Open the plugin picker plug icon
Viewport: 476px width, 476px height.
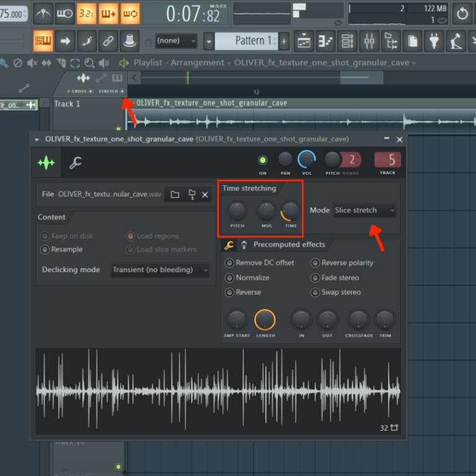pos(434,41)
